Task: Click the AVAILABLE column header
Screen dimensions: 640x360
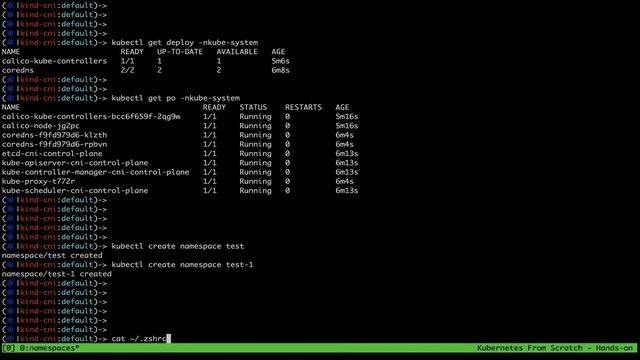Action: tap(237, 52)
